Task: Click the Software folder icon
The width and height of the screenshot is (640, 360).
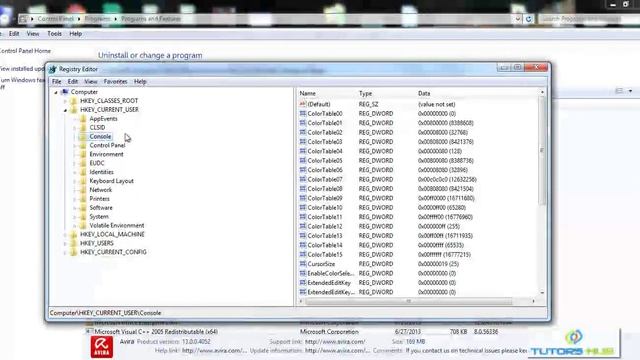Action: pos(83,208)
